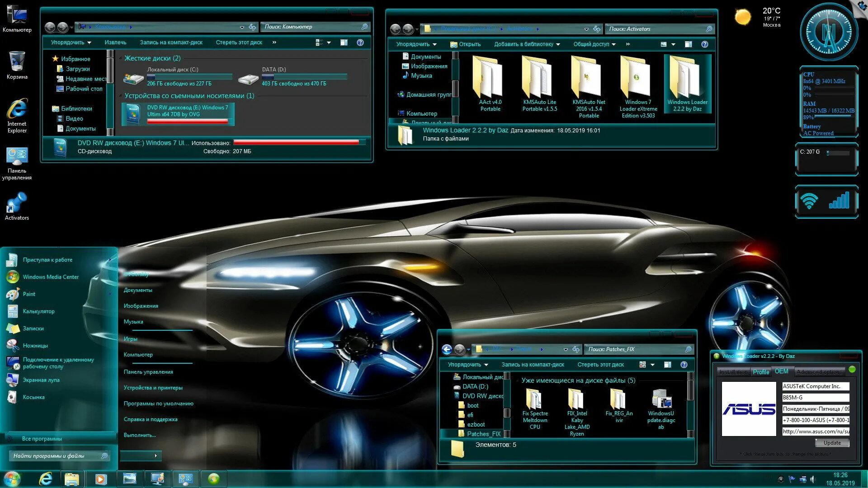Screen dimensions: 868x488
Task: Open the Fix Spectre Meltdown CPU folder
Action: tap(535, 409)
